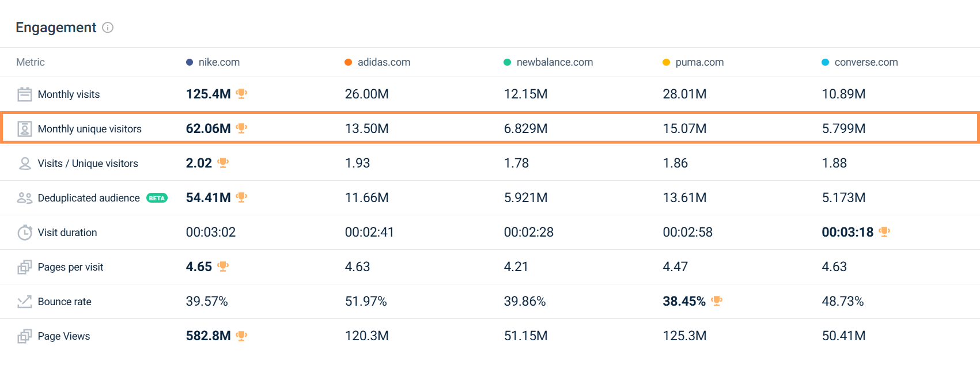Click trophy icon beside 4.65

(223, 267)
